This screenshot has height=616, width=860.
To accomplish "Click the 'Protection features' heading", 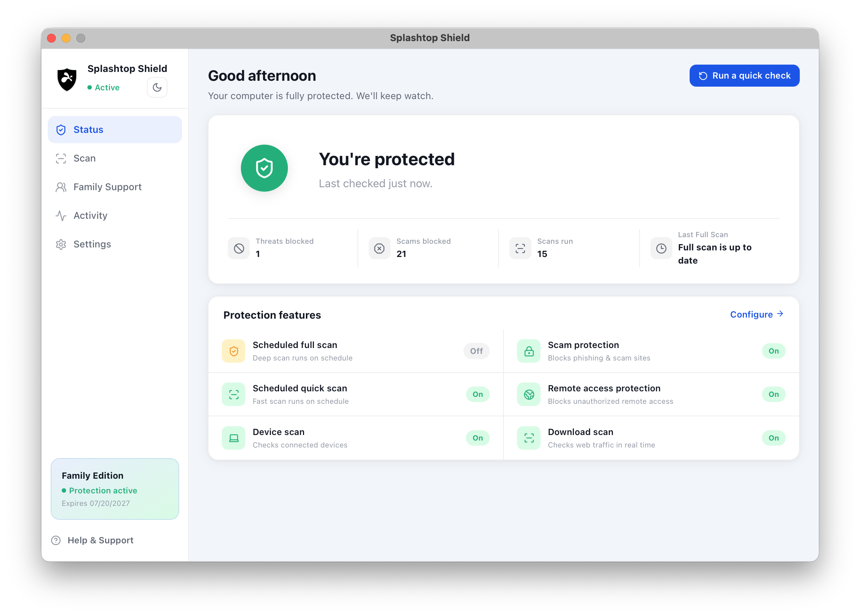I will [x=272, y=315].
